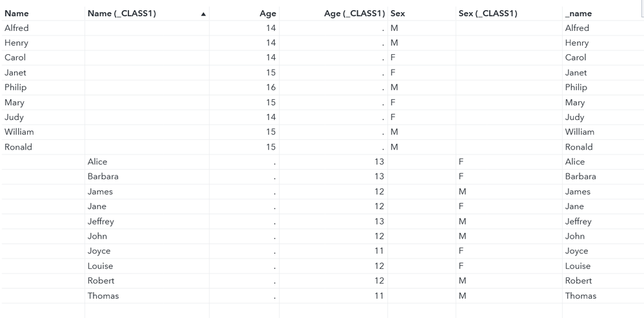Click the sort arrow on Name (_CLASS1) header
The width and height of the screenshot is (644, 318).
click(x=204, y=14)
